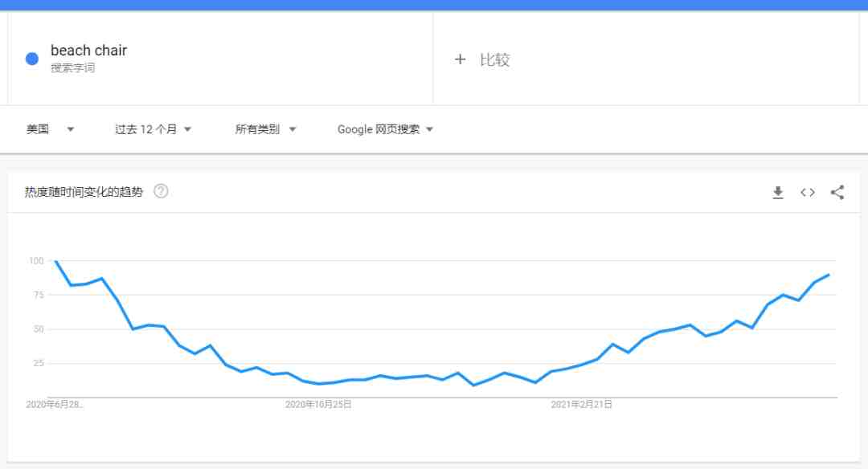The image size is (868, 469).
Task: Expand the 过去 12 个月 time range dropdown
Action: [x=153, y=129]
